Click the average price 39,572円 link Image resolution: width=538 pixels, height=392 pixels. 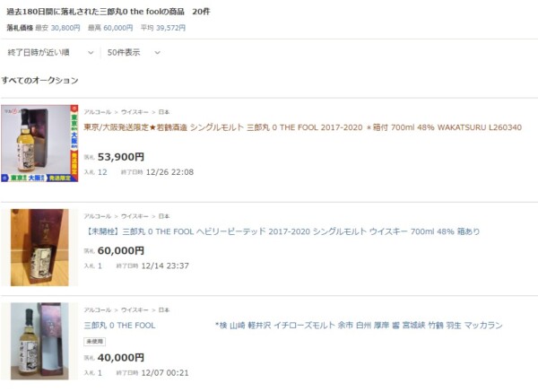coord(170,28)
